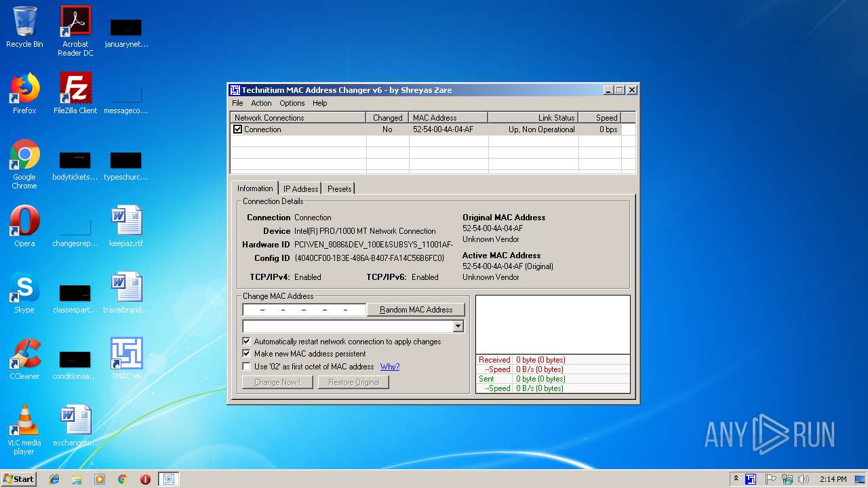Launch FileZilla Client shortcut
Image resolution: width=868 pixels, height=488 pixels.
75,94
